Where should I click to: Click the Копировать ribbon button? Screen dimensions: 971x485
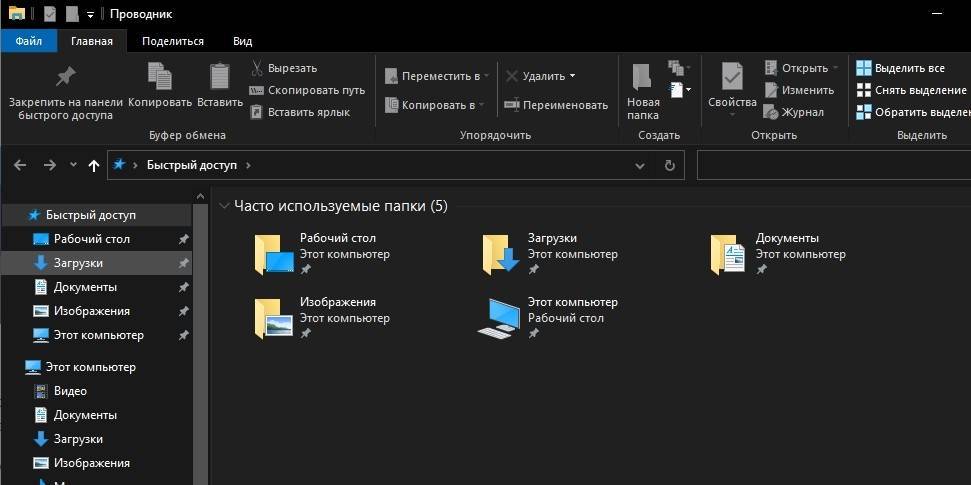[x=160, y=85]
